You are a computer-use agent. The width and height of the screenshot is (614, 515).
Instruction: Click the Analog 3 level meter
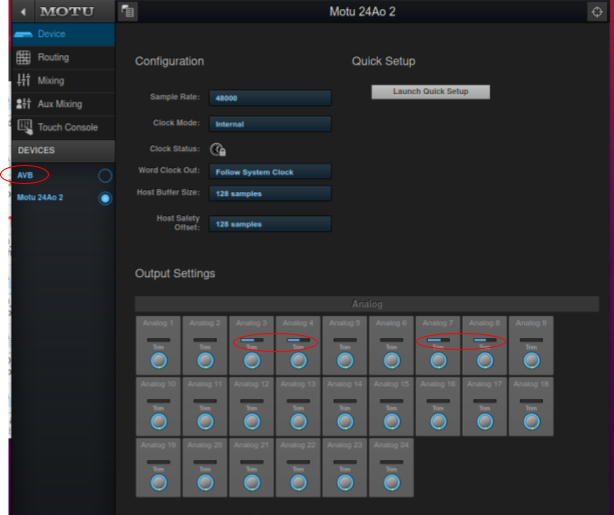pos(252,340)
